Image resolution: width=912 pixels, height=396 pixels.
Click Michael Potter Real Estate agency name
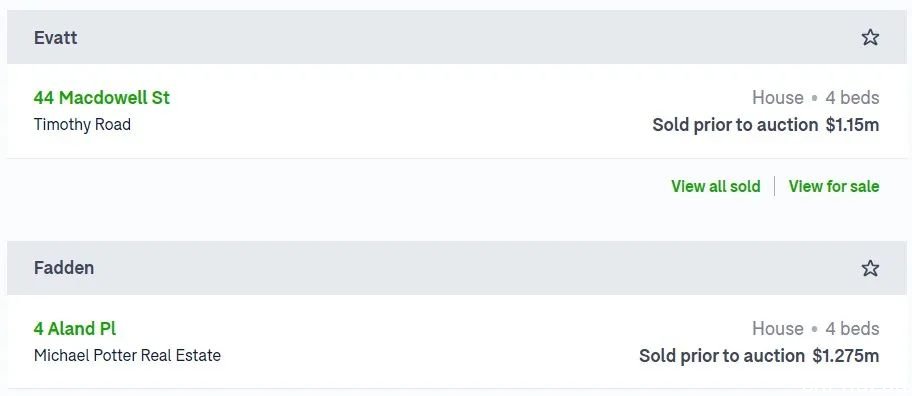127,355
